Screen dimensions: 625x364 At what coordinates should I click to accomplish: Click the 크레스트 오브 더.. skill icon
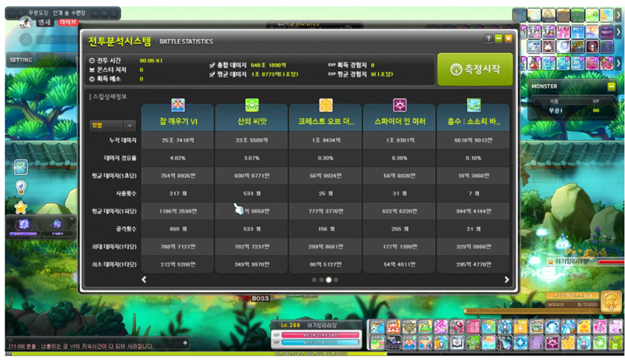(326, 105)
